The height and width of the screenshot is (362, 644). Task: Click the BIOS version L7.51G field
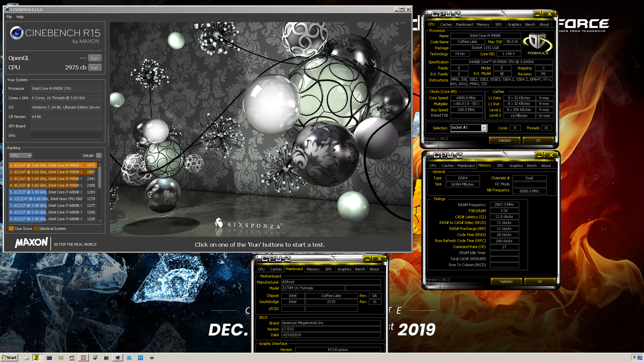click(331, 329)
